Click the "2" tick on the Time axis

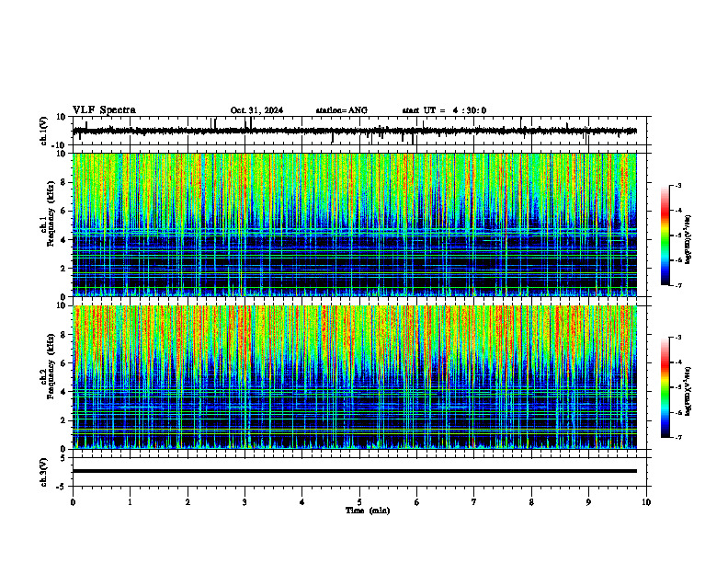(188, 502)
